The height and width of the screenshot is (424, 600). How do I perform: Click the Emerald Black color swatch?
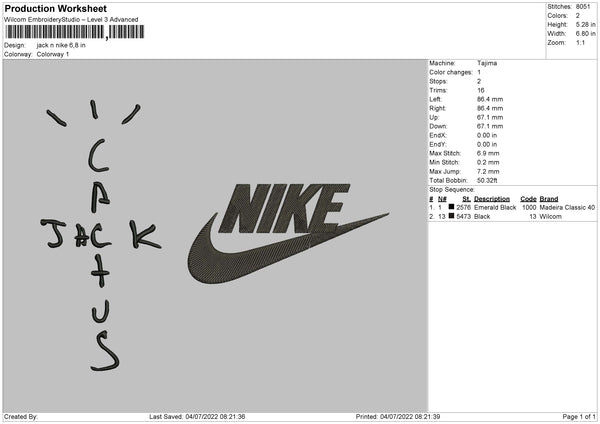[451, 207]
